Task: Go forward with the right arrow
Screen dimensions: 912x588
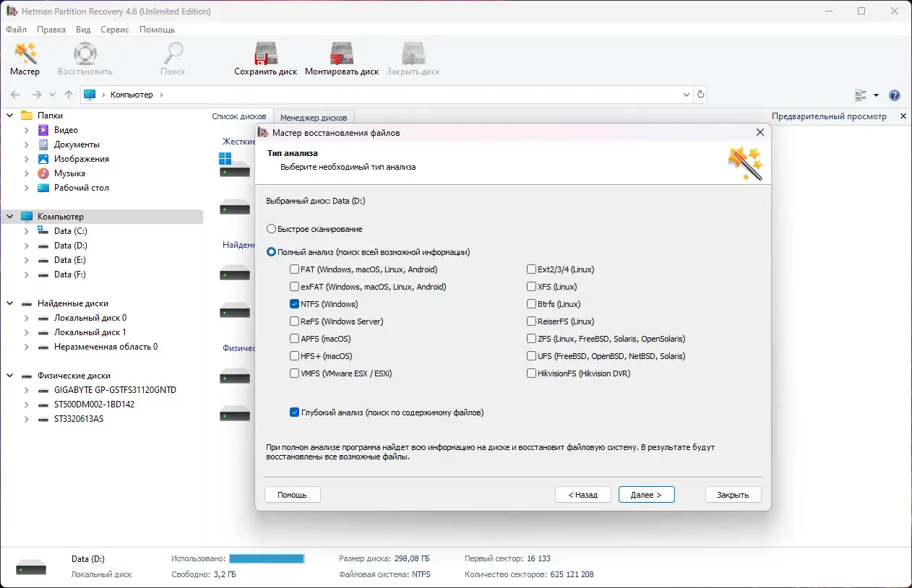Action: click(37, 95)
